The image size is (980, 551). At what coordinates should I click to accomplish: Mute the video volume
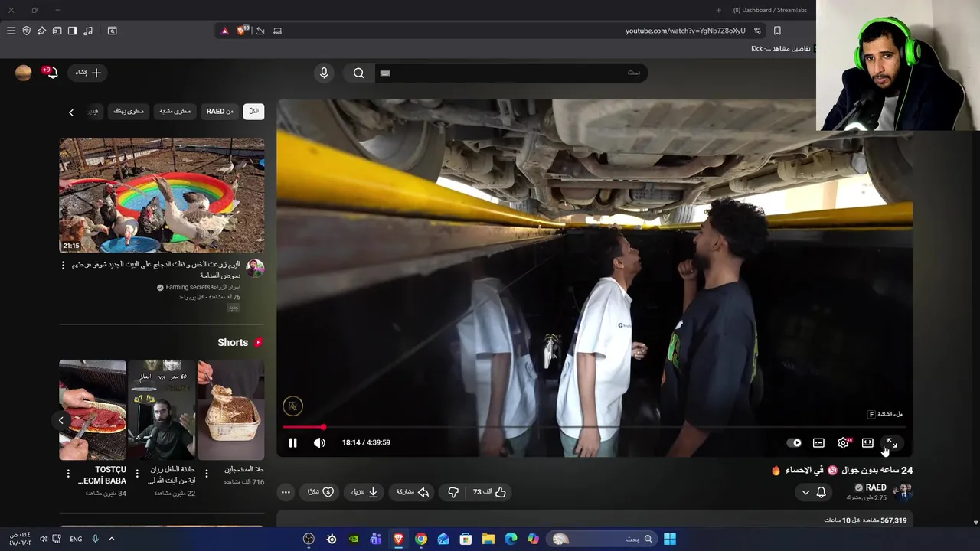coord(319,442)
